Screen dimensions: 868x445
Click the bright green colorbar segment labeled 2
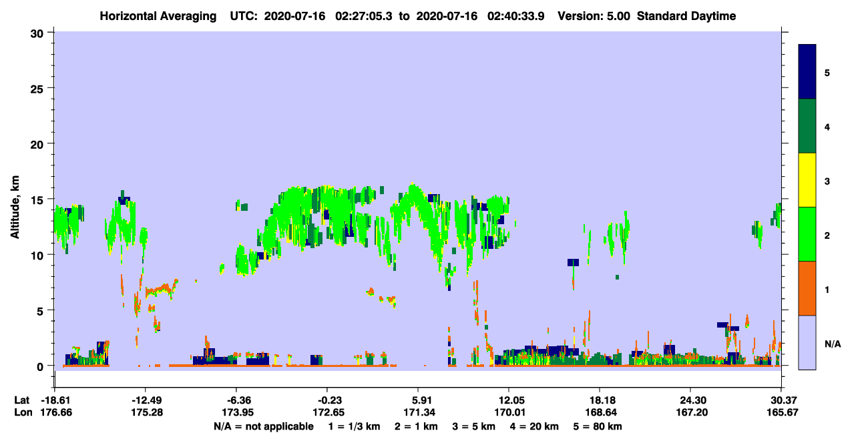(x=807, y=234)
